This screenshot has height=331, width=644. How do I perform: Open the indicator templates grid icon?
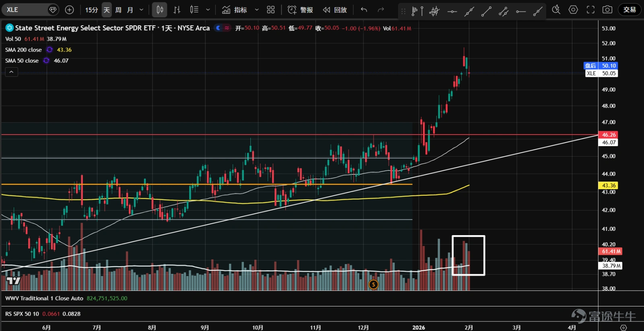(x=271, y=10)
